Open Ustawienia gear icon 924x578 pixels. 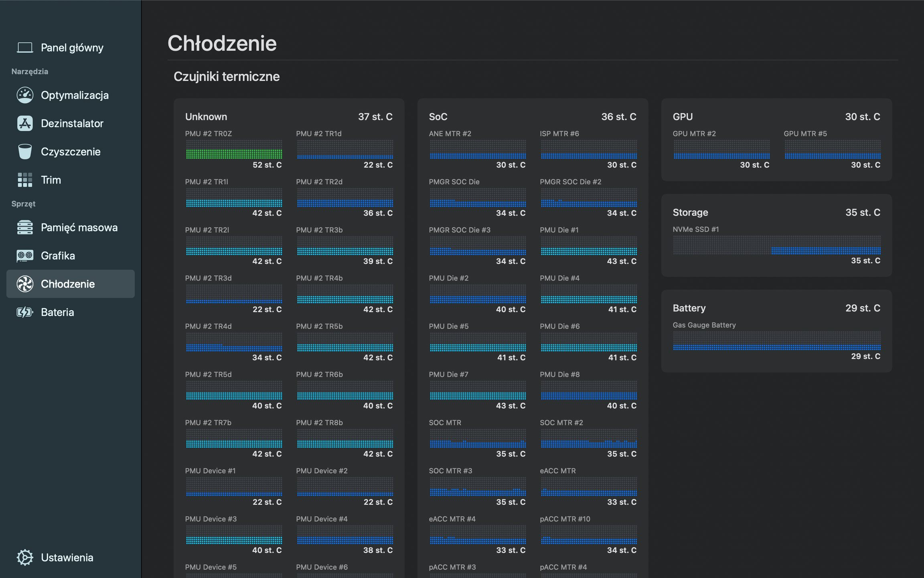coord(25,558)
